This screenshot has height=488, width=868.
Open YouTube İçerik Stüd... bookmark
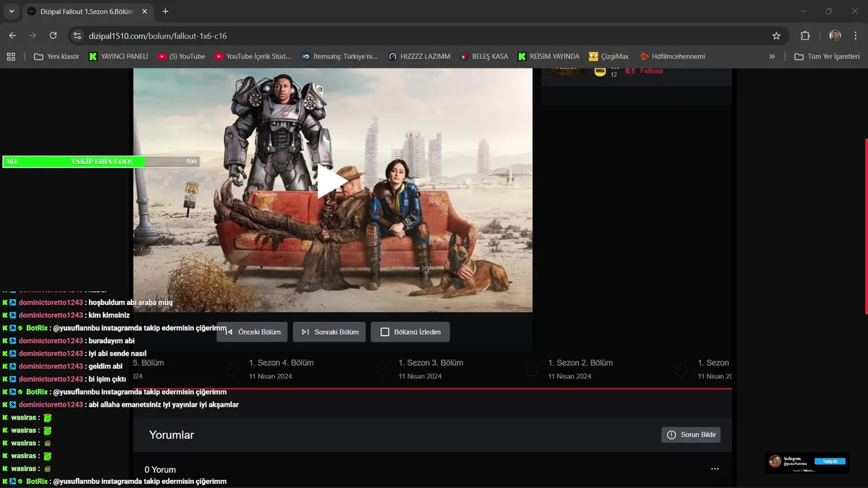click(x=253, y=56)
